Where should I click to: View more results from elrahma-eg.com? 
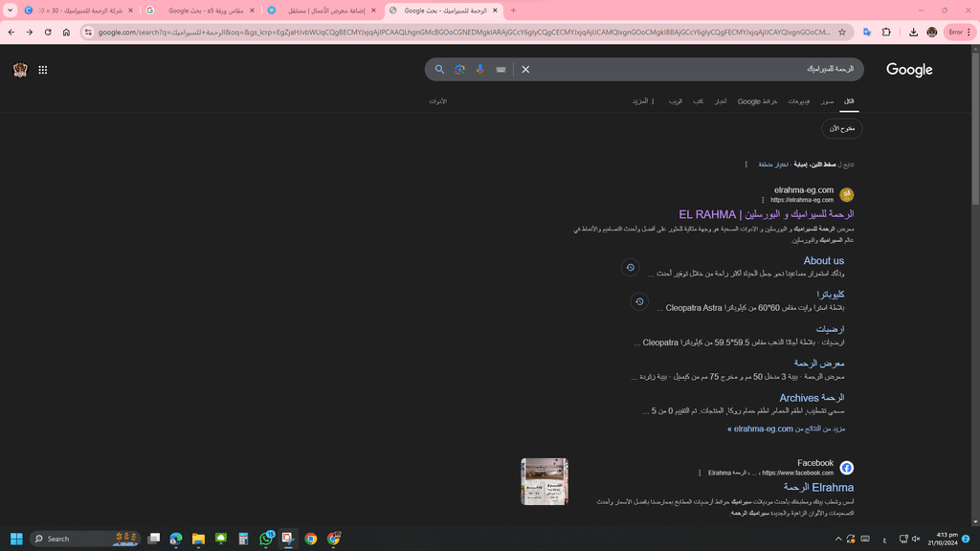(x=787, y=430)
